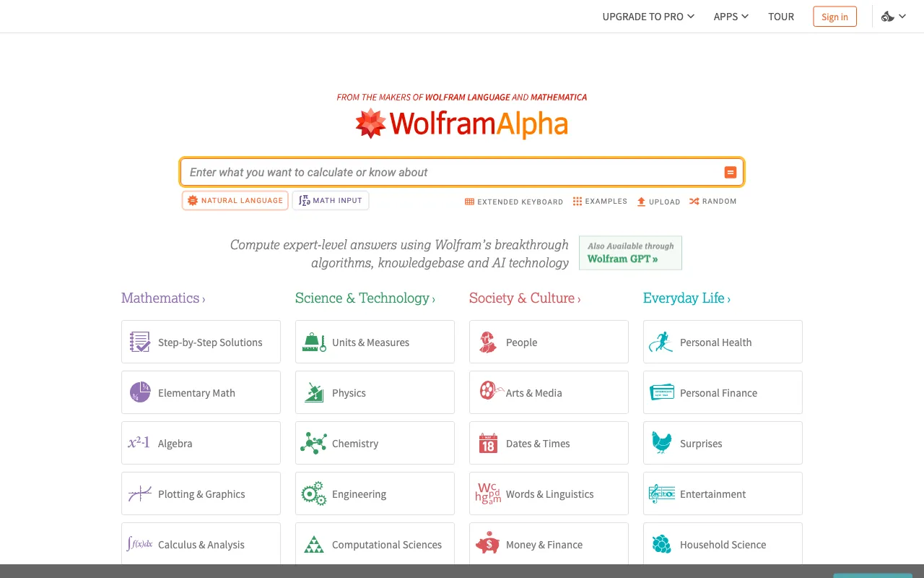Switch to Natural Language input mode

pos(235,200)
